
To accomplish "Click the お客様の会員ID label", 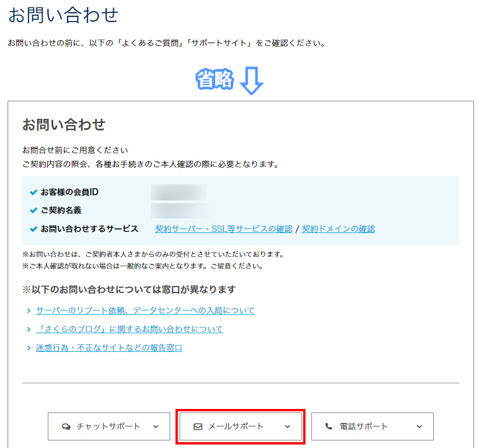I will click(x=69, y=192).
